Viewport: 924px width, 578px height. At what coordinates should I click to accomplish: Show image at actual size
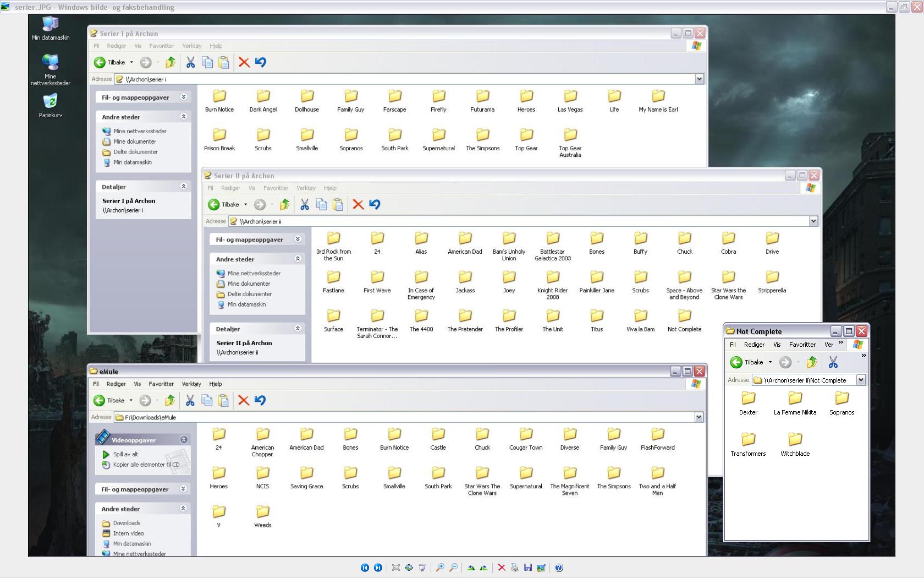[409, 568]
